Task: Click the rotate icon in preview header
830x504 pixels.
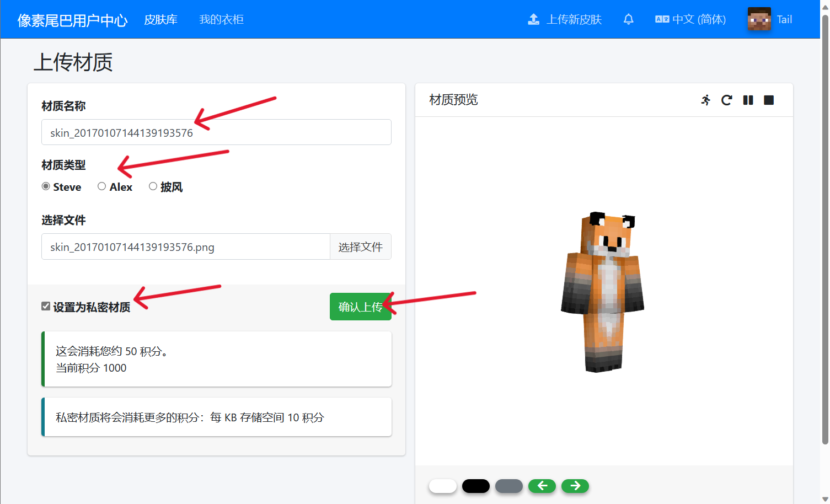Action: click(726, 100)
